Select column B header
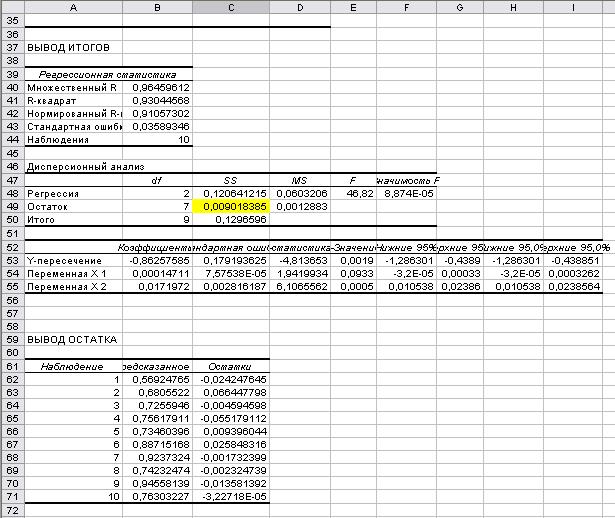The image size is (615, 518). click(x=157, y=7)
